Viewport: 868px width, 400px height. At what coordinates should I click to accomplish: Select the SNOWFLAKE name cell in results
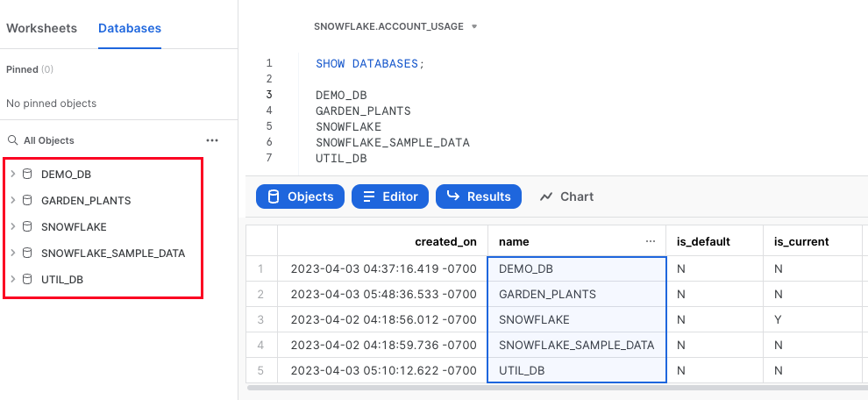[x=577, y=319]
